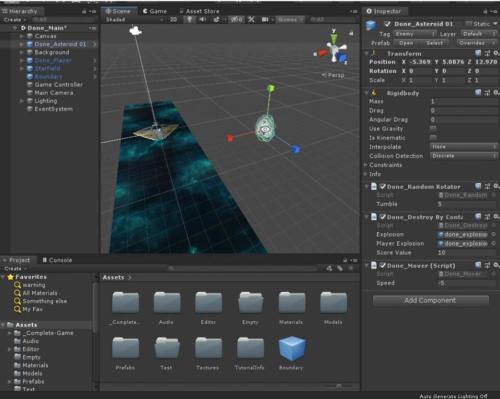Open the Done_Mover script gear menu
This screenshot has height=399, width=500.
click(496, 265)
